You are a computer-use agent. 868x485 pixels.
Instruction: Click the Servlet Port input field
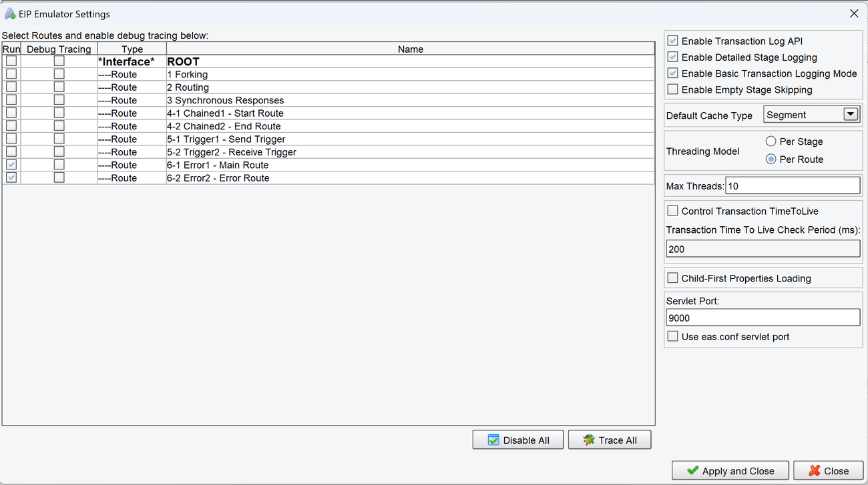[x=763, y=318]
